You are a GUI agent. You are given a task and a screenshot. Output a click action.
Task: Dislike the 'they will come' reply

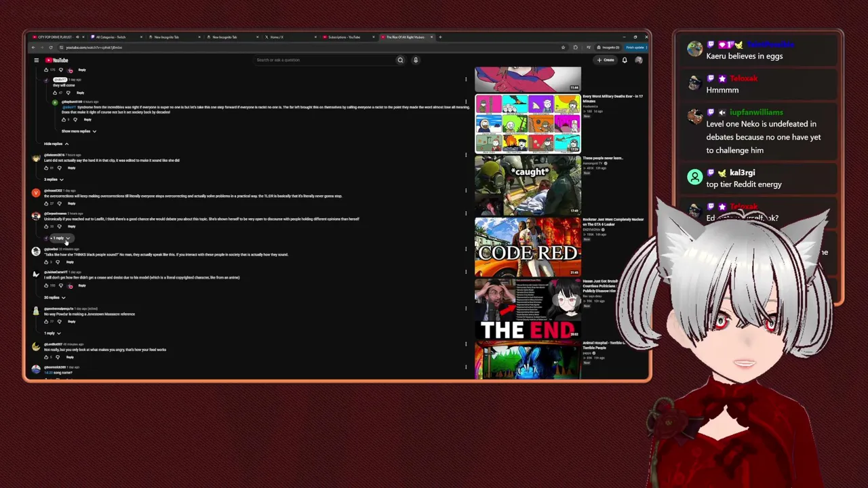[68, 92]
